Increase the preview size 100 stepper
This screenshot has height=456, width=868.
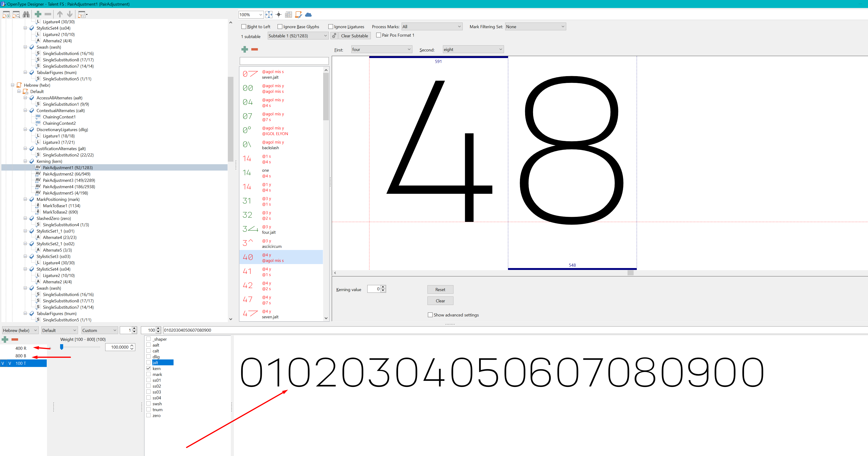(158, 329)
